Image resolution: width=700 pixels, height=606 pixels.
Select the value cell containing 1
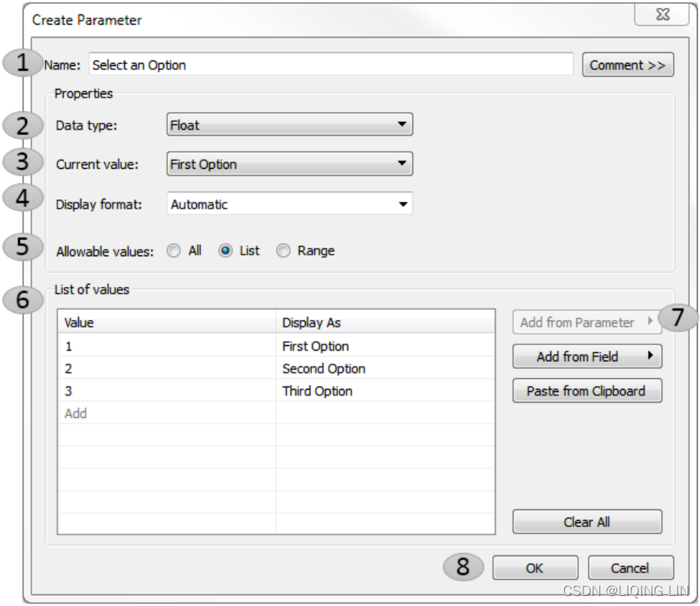[x=166, y=346]
